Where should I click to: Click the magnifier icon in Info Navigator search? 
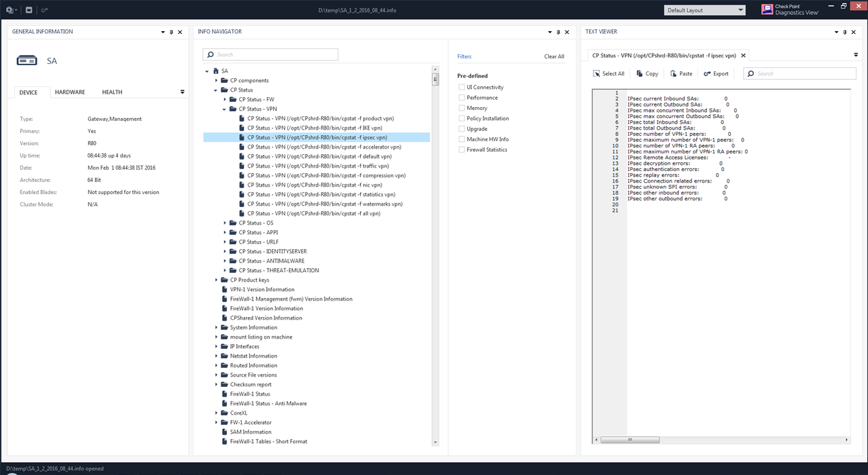[x=211, y=54]
